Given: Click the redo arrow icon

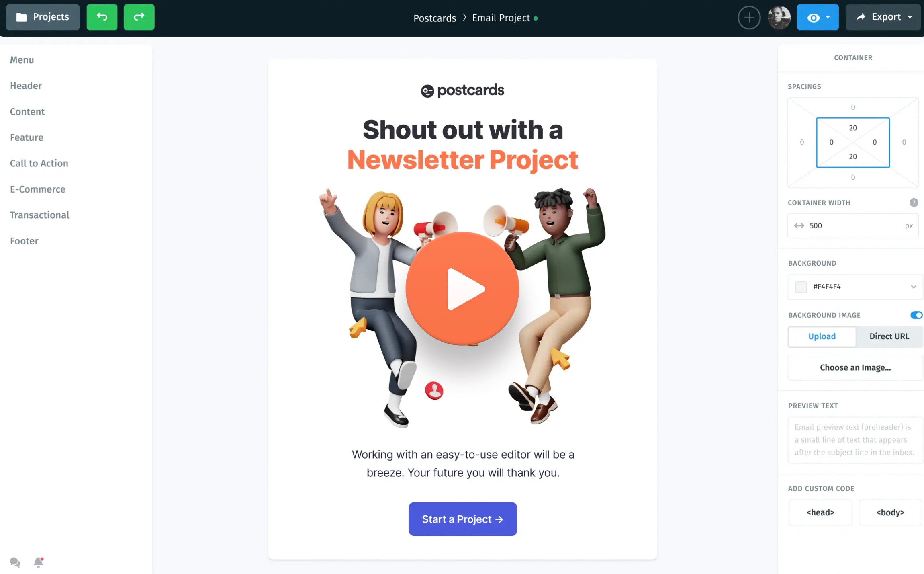Looking at the screenshot, I should click(138, 16).
